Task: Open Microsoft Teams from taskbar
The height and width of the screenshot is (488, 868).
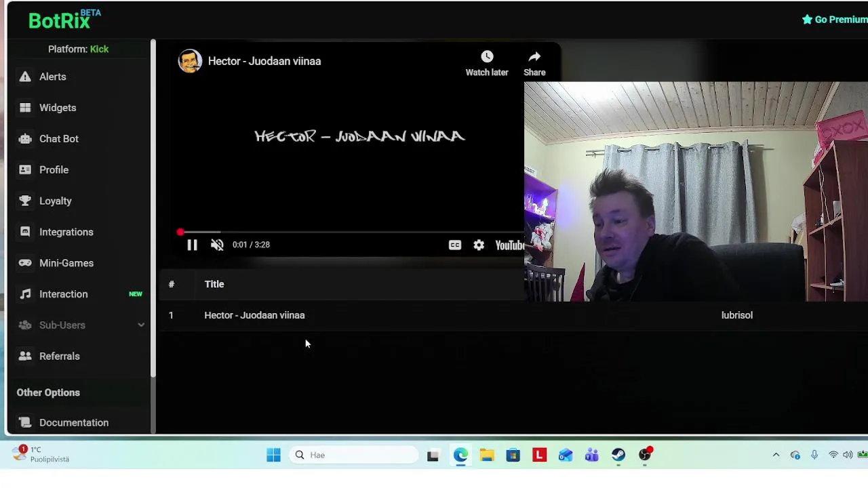Action: click(x=592, y=455)
